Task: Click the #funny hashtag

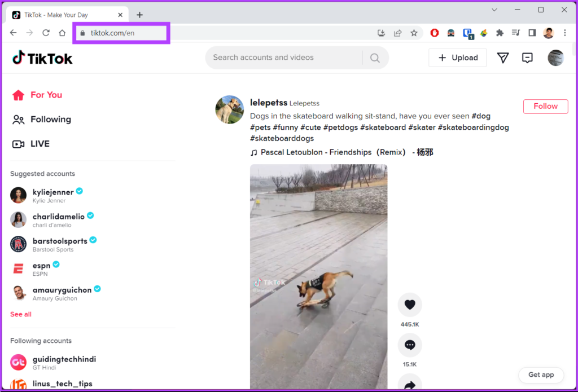Action: tap(285, 127)
